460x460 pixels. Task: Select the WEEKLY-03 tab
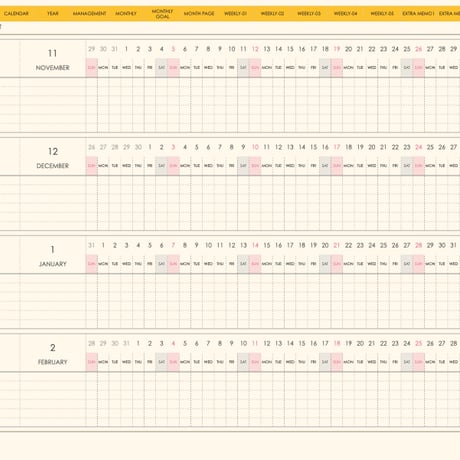coord(309,14)
